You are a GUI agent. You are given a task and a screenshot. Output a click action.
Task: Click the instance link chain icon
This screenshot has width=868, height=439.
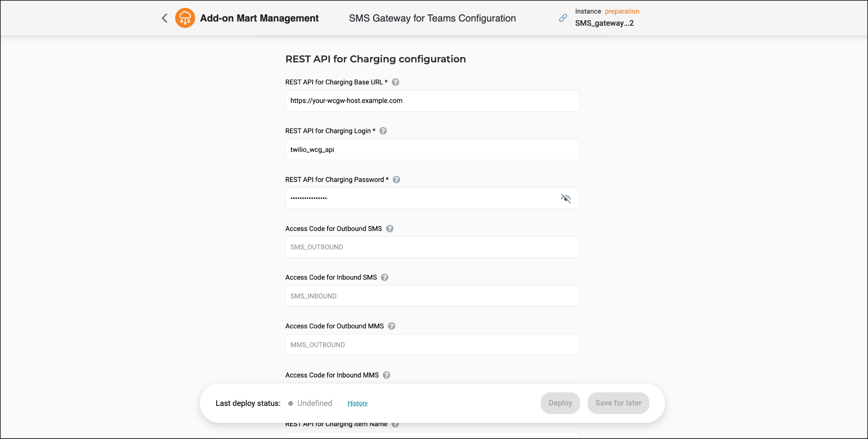point(563,18)
